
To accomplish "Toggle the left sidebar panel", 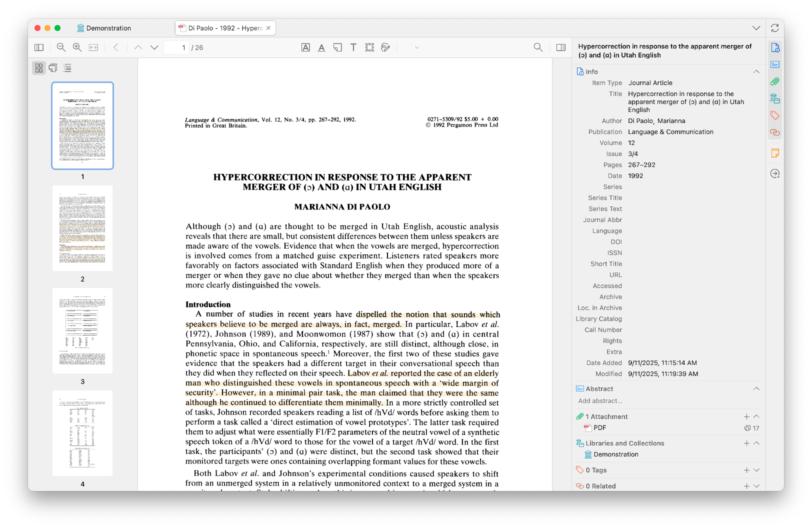I will coord(39,47).
